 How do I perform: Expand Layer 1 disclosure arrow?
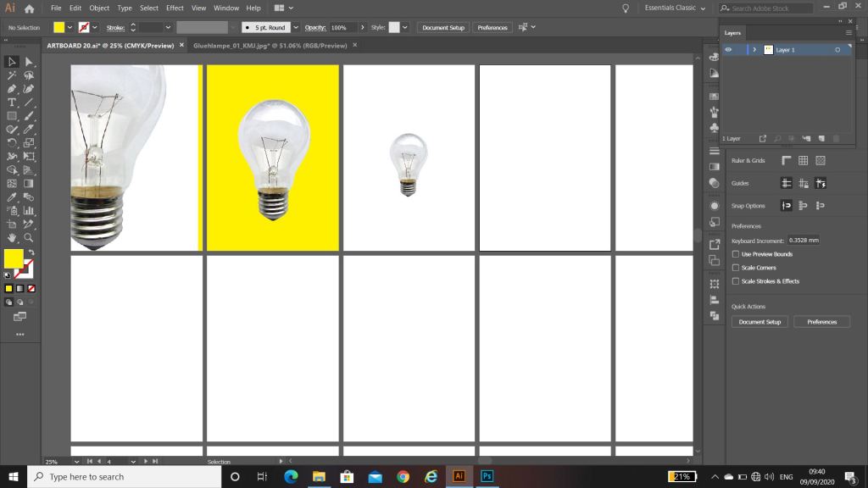[x=754, y=50]
